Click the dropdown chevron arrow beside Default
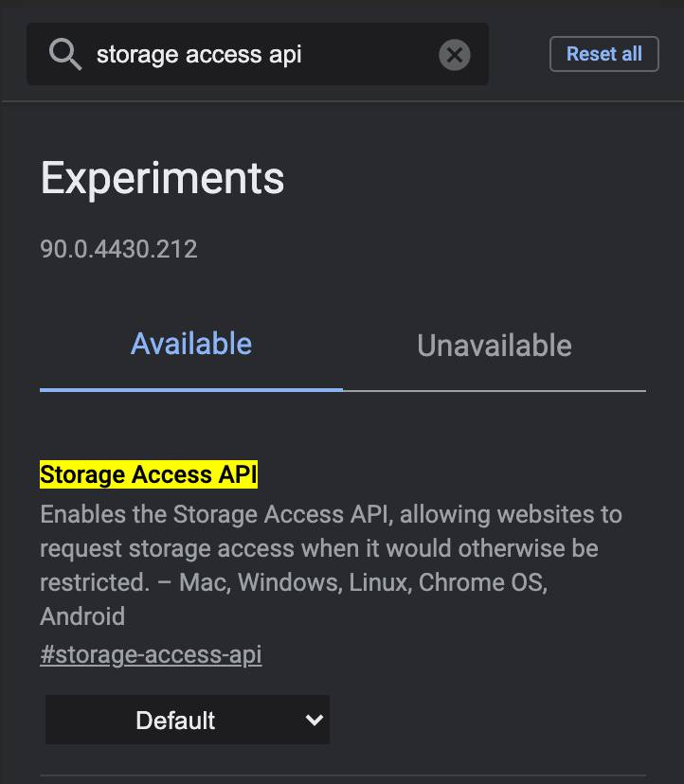 coord(315,720)
